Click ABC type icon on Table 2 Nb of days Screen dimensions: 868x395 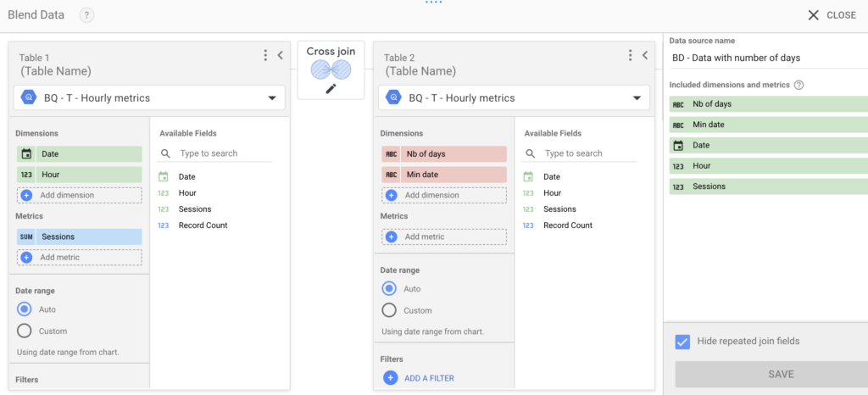(x=392, y=153)
